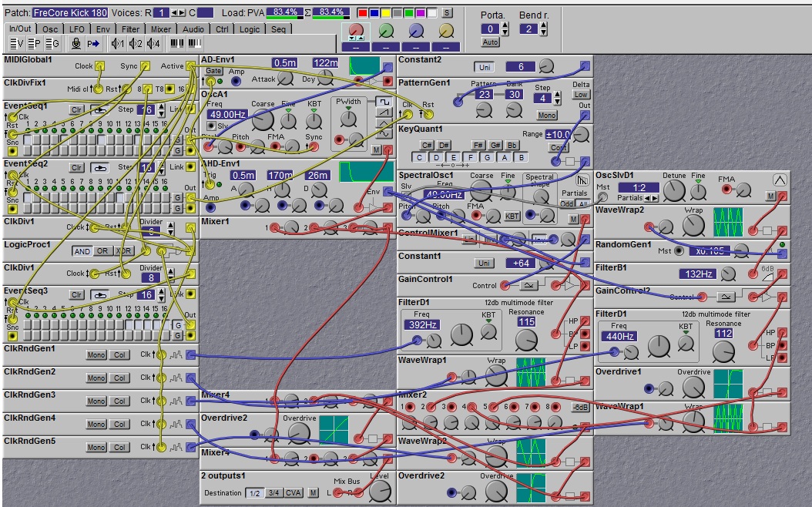Image resolution: width=812 pixels, height=507 pixels.
Task: Select AND in LogicProc1
Action: (x=82, y=251)
